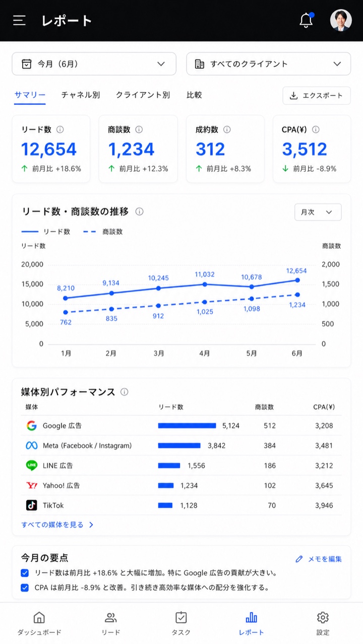This screenshot has width=363, height=644.
Task: Click the Meta logo icon
Action: (32, 446)
